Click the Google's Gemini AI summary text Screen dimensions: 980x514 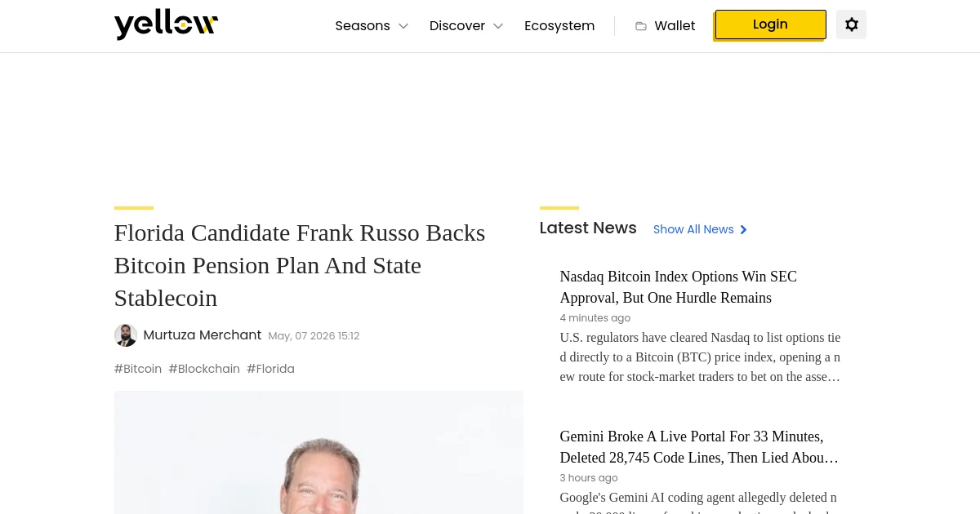pyautogui.click(x=700, y=501)
